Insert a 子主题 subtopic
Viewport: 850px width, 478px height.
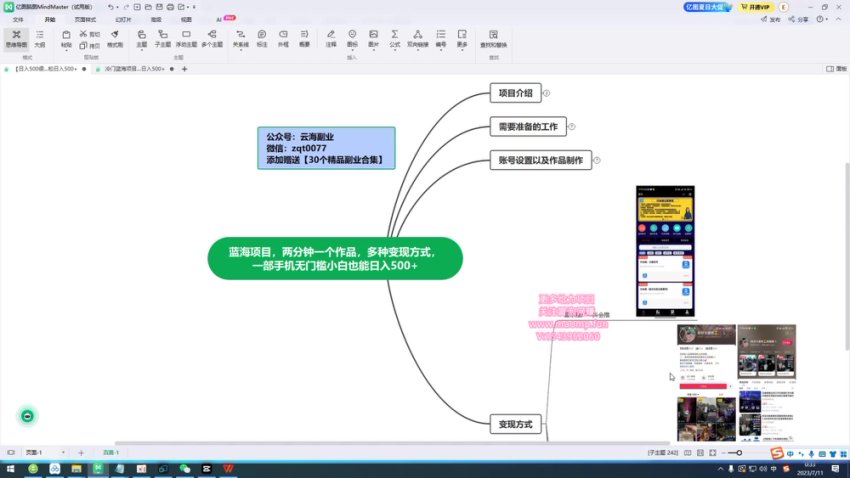[162, 38]
